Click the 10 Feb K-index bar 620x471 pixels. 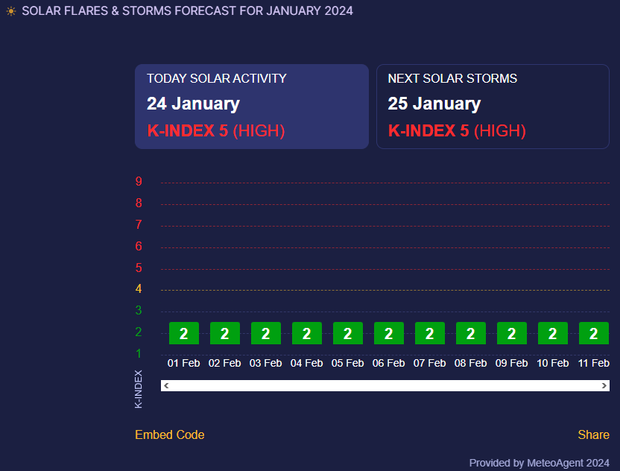pos(552,333)
